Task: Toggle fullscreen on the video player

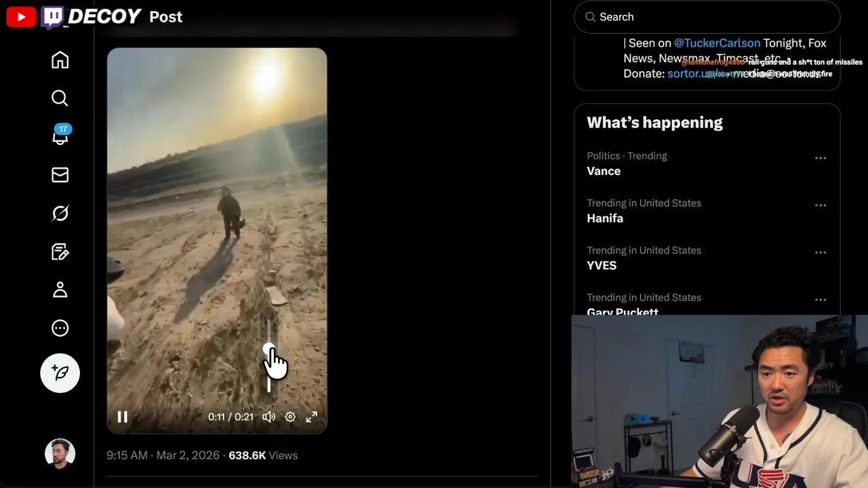Action: point(311,417)
